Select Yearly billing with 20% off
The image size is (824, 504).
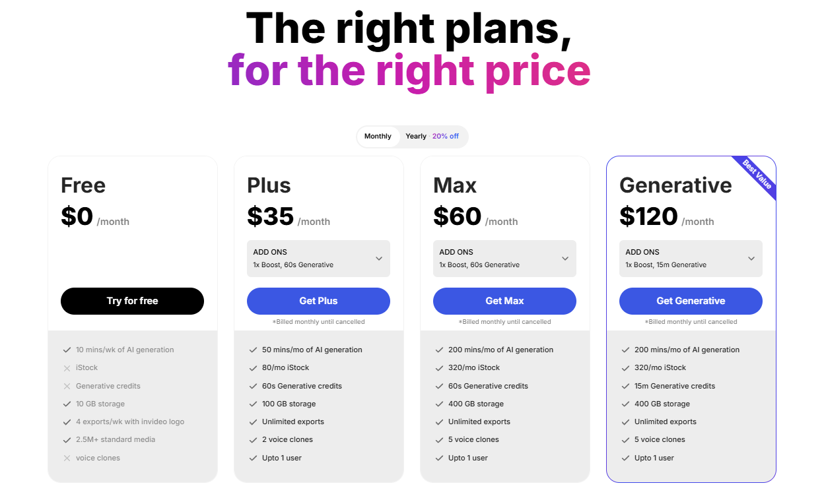pos(432,137)
